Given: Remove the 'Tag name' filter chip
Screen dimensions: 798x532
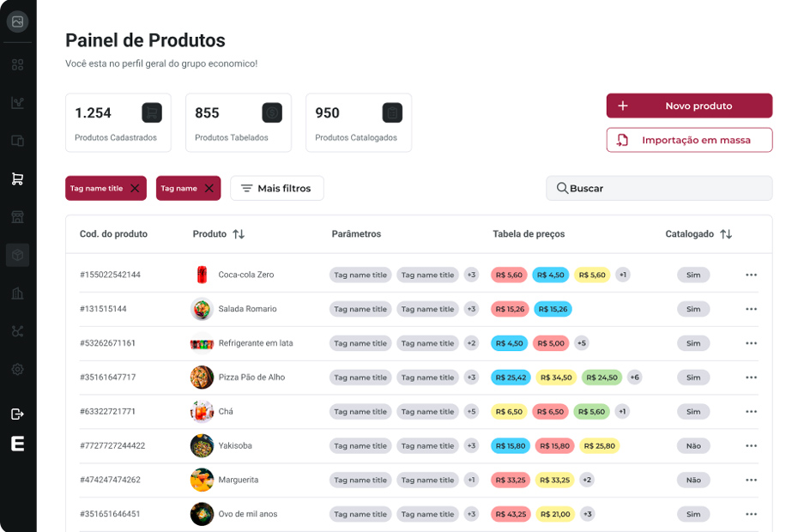Looking at the screenshot, I should [x=209, y=189].
